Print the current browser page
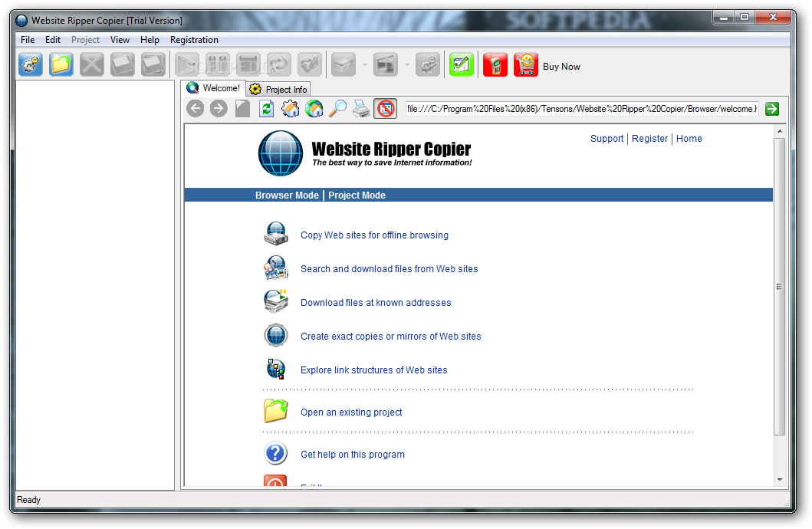Image resolution: width=812 pixels, height=529 pixels. [361, 109]
